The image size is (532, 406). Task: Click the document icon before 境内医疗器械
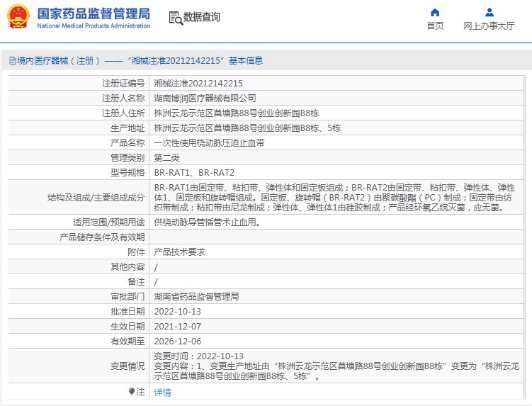[12, 61]
